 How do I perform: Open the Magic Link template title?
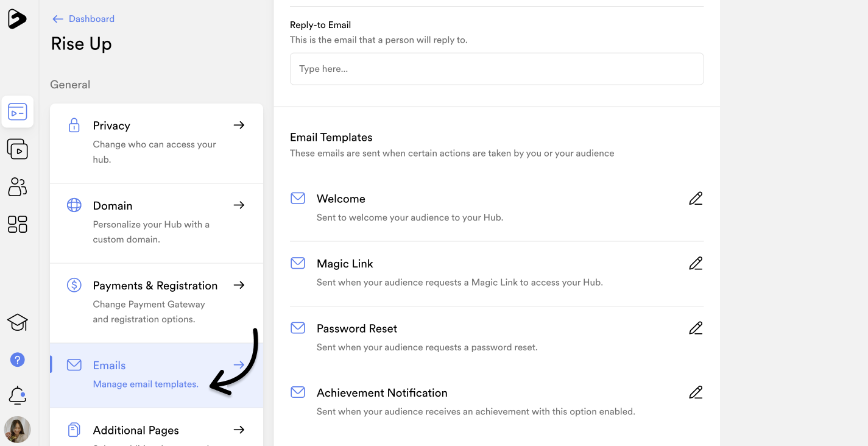(345, 264)
